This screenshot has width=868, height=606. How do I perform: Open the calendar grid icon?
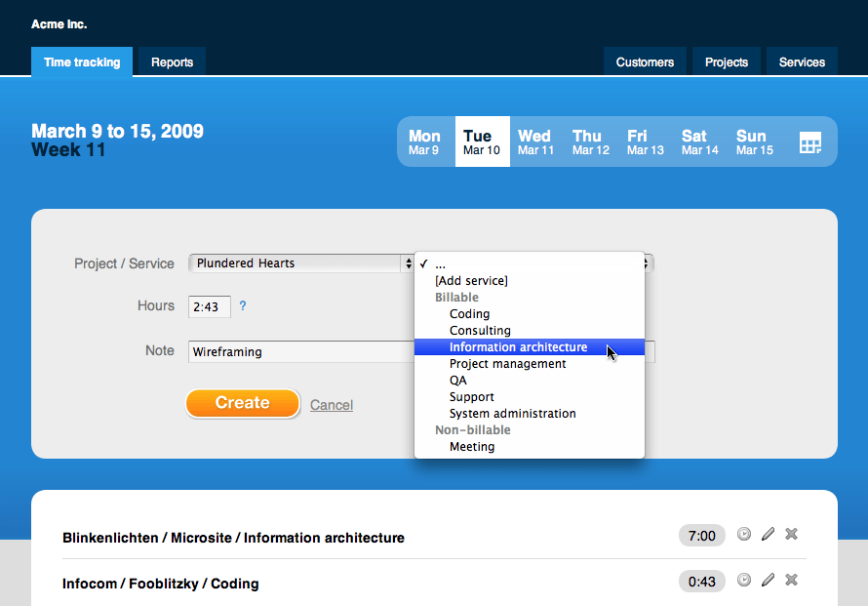coord(810,142)
